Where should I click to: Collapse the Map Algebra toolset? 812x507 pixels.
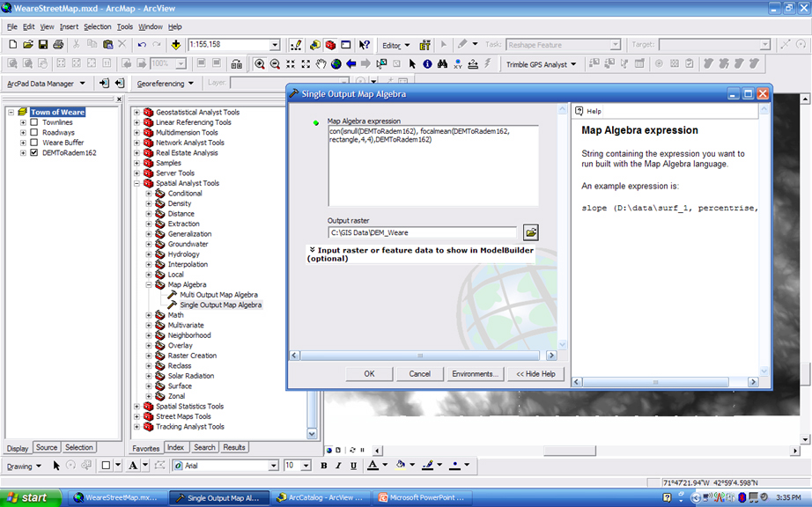click(150, 284)
